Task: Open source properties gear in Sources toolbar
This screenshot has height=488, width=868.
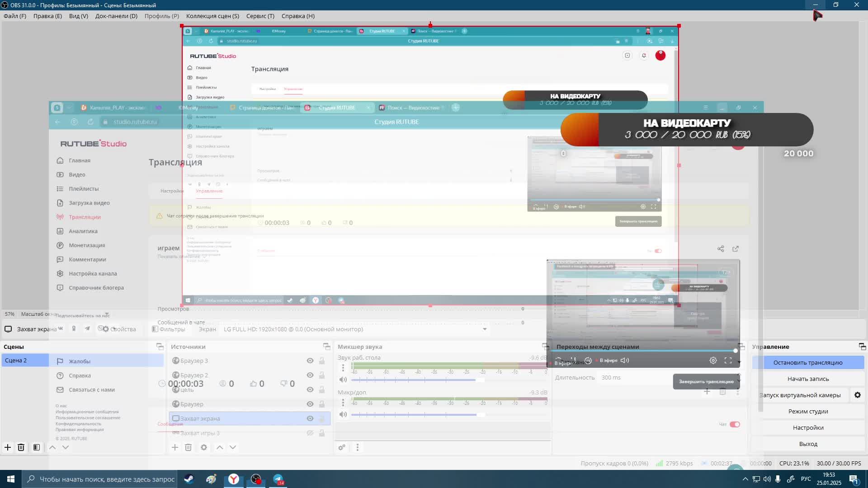Action: [204, 447]
